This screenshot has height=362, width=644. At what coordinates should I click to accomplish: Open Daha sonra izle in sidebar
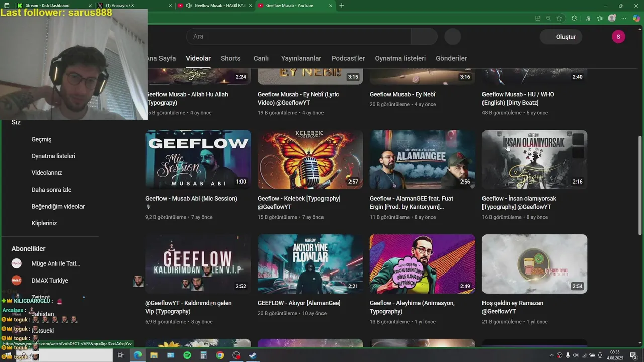(50, 190)
